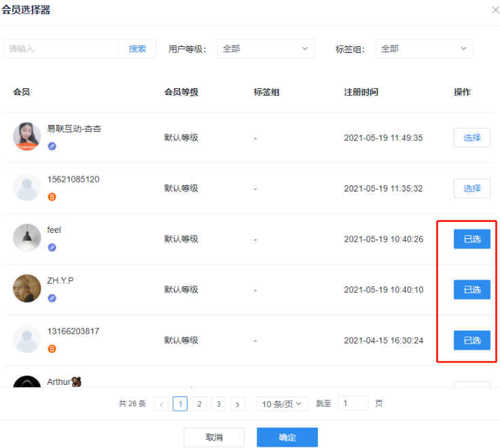Toggle 已选 for member ZH.Y.P
500x448 pixels.
[471, 290]
